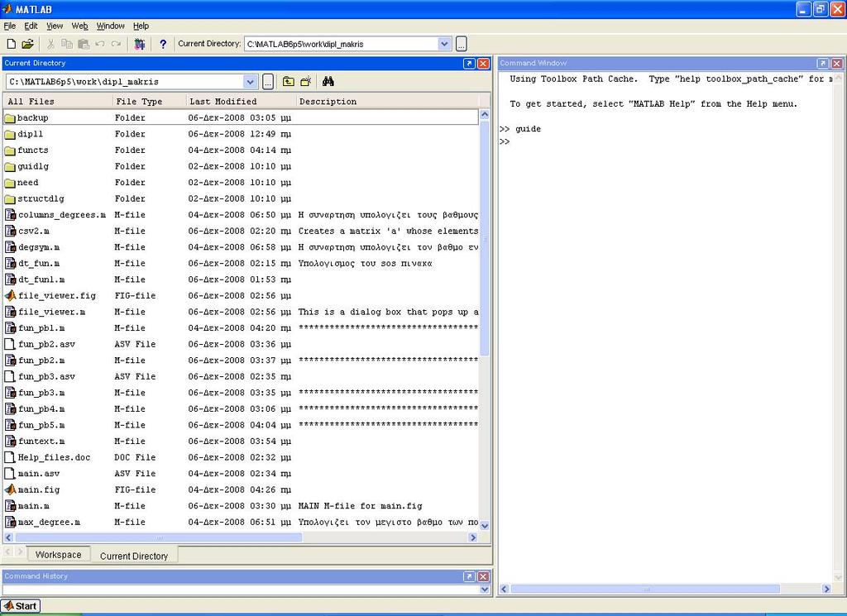Sort by the Last Modified column header
This screenshot has width=847, height=616.
(x=241, y=102)
